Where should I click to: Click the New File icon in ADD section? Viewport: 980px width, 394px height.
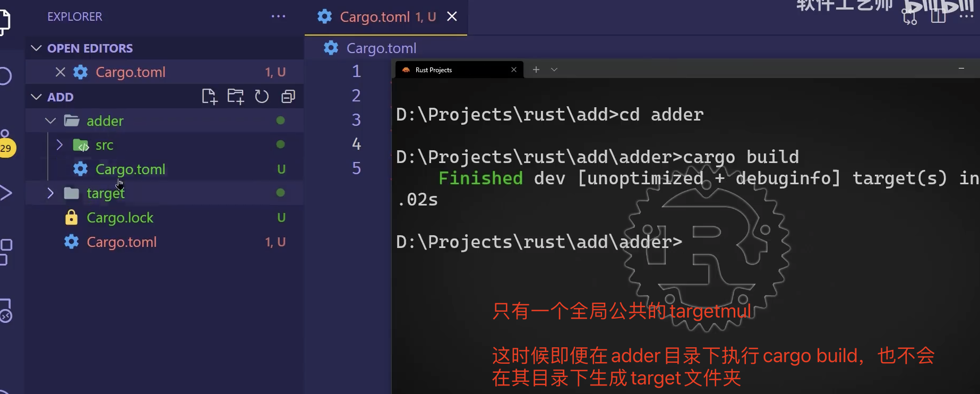[x=209, y=97]
